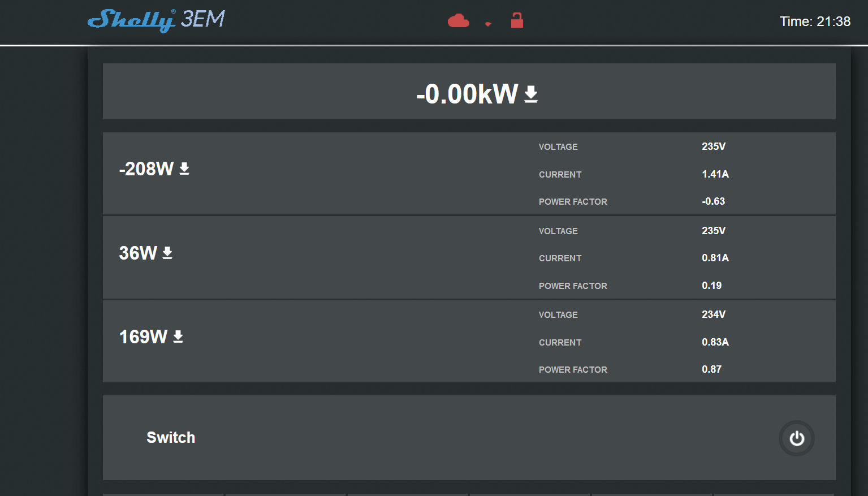868x496 pixels.
Task: Download data for the -208W phase
Action: pos(184,169)
